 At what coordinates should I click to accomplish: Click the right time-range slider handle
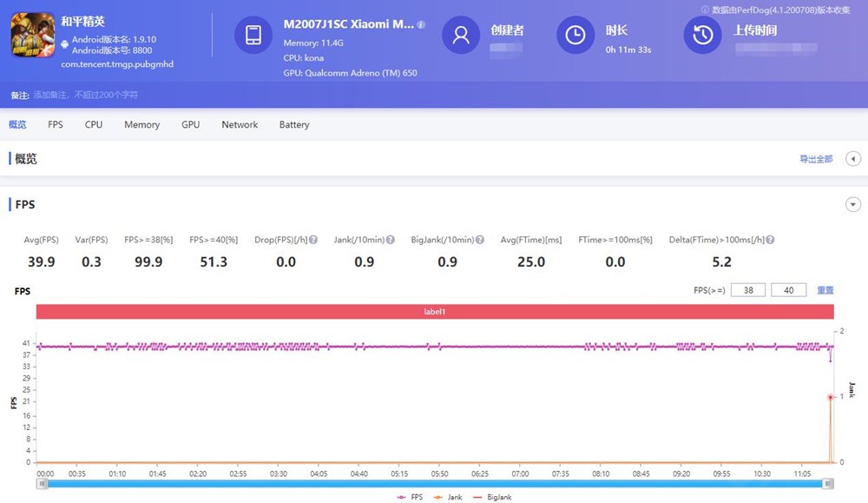(828, 484)
